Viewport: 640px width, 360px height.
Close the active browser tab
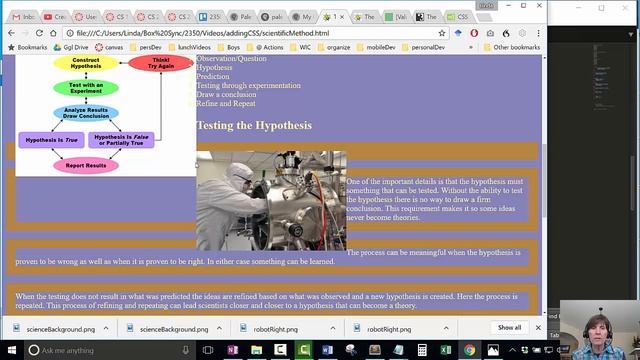tap(342, 17)
